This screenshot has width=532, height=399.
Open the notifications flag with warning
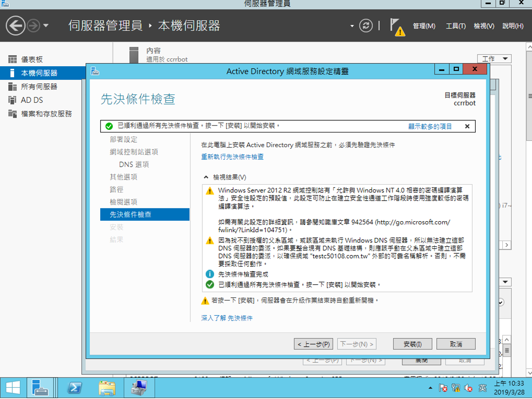click(397, 27)
